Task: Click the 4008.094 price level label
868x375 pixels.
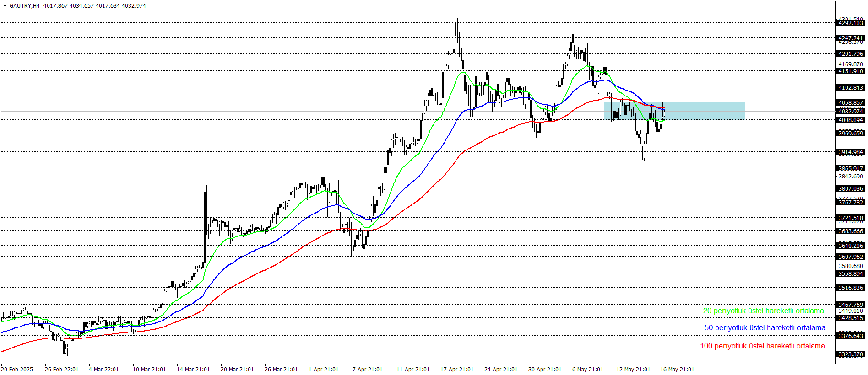Action: pos(851,120)
